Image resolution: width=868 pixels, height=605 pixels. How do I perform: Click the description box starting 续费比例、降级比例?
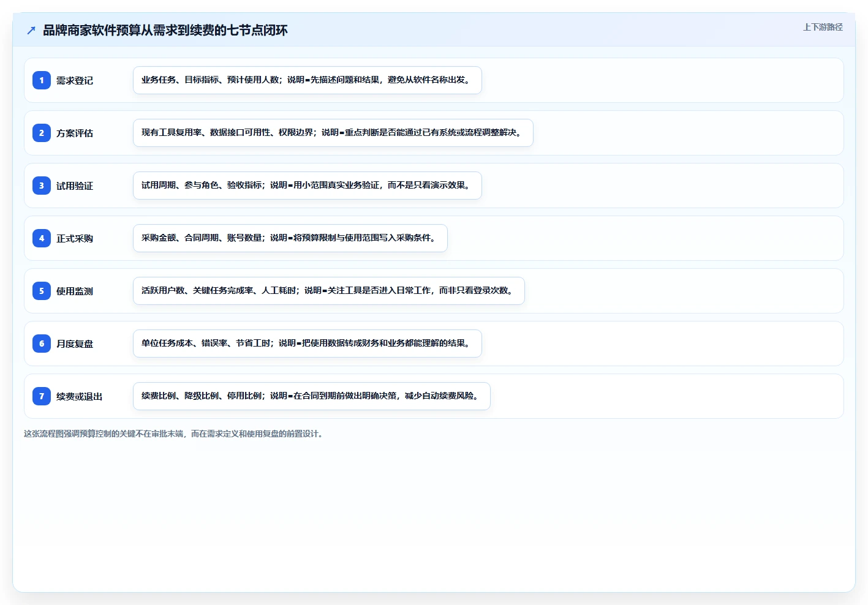[x=312, y=396]
